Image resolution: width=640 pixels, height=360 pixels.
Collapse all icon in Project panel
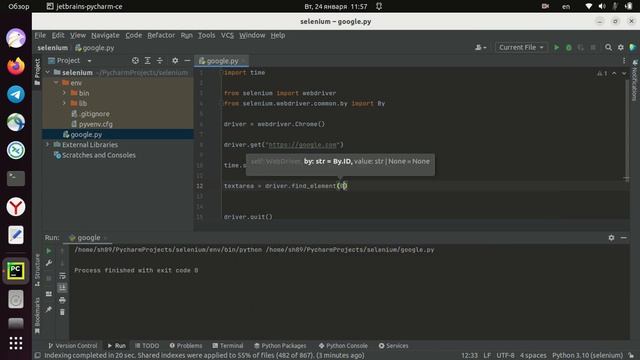(160, 60)
